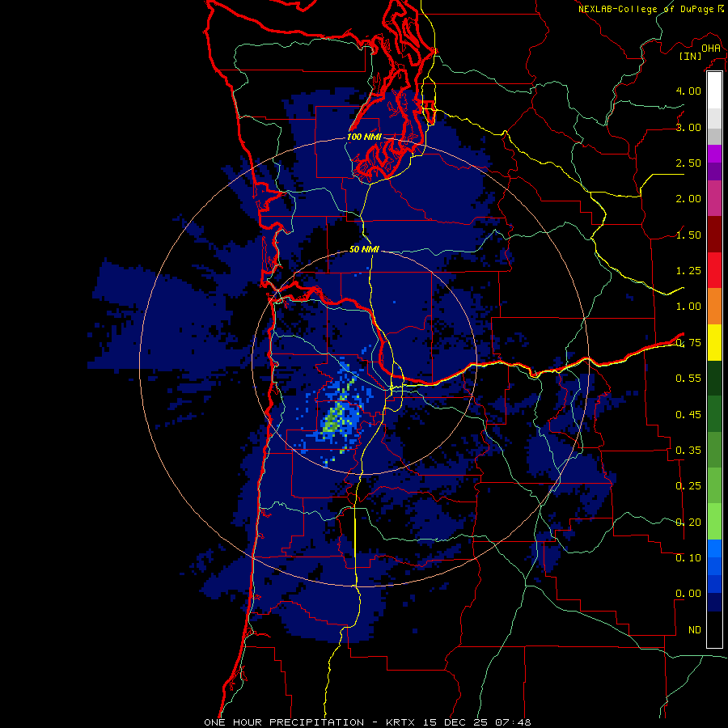Screen dimensions: 728x728
Task: Pick the white swatch at the legend top
Action: coord(714,91)
